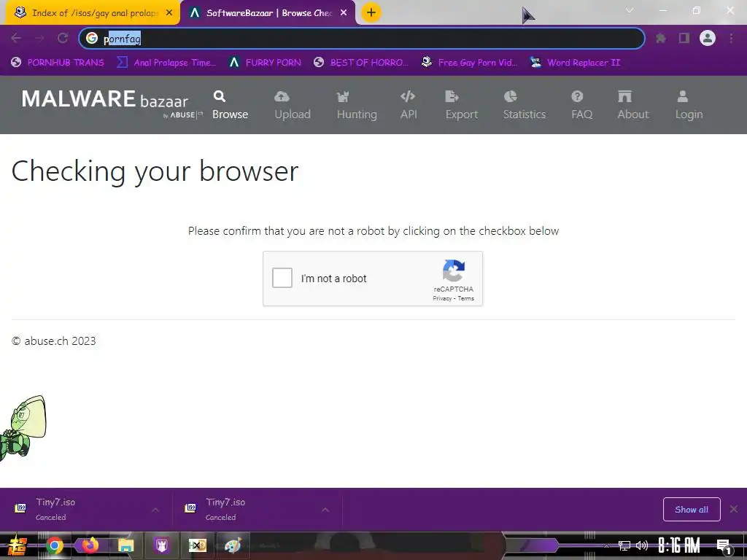Expand options for second Tiny7.iso download

pos(325,510)
